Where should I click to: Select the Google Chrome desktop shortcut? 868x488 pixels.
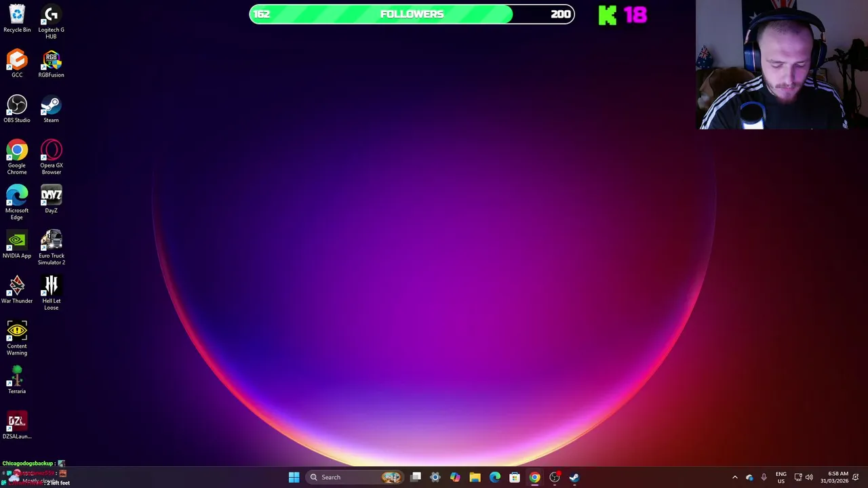click(x=17, y=157)
